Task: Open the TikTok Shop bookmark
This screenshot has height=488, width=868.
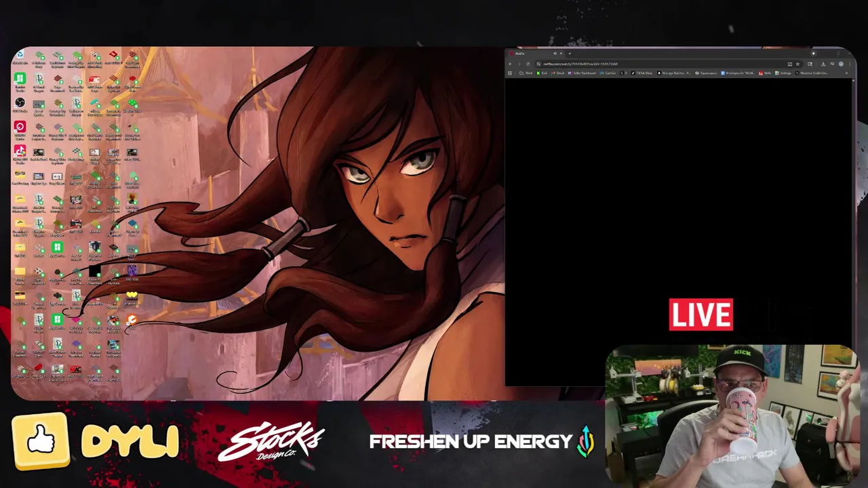Action: (642, 73)
